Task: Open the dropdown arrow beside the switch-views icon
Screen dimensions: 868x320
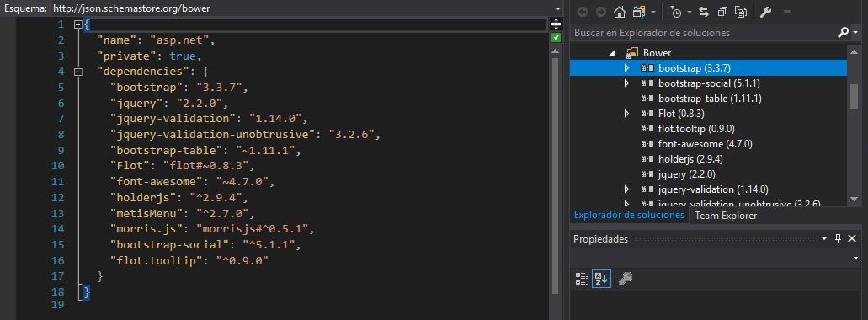Action: [654, 12]
